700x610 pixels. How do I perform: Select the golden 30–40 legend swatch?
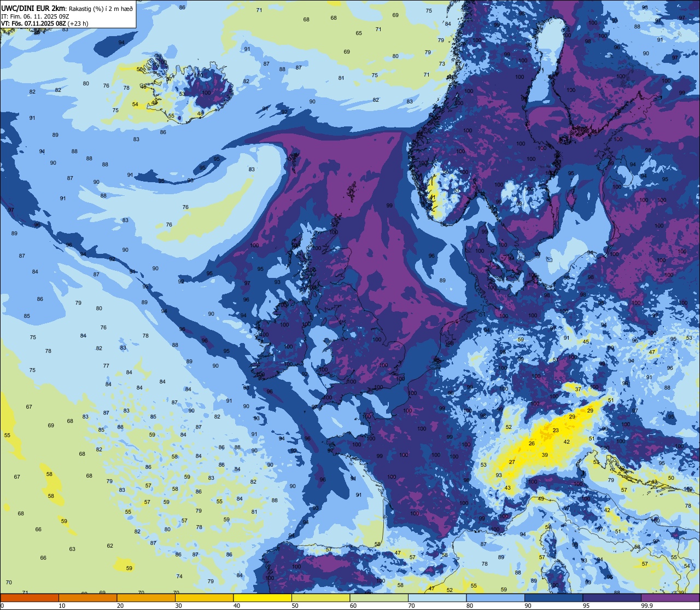click(x=204, y=598)
